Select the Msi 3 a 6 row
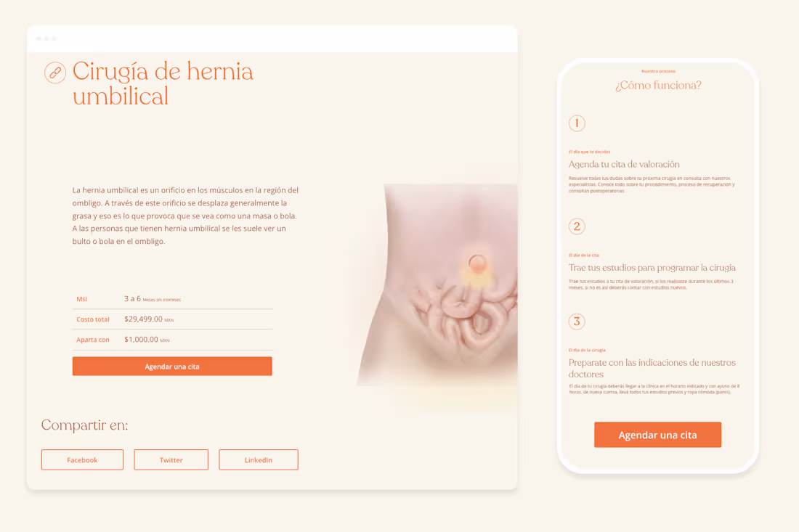This screenshot has height=532, width=799. point(173,299)
